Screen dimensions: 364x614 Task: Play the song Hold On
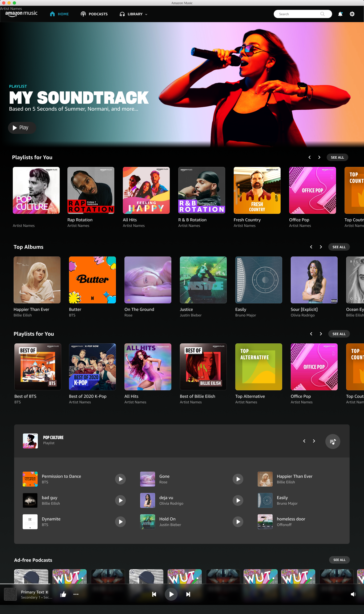pos(238,522)
